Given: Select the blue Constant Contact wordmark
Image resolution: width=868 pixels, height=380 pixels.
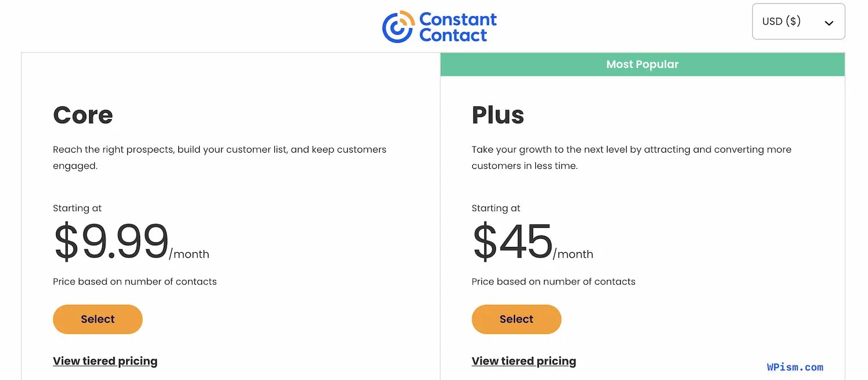Looking at the screenshot, I should click(457, 27).
